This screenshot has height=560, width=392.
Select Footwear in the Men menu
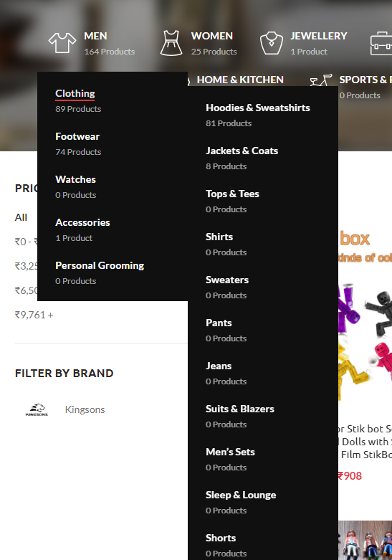click(x=77, y=136)
